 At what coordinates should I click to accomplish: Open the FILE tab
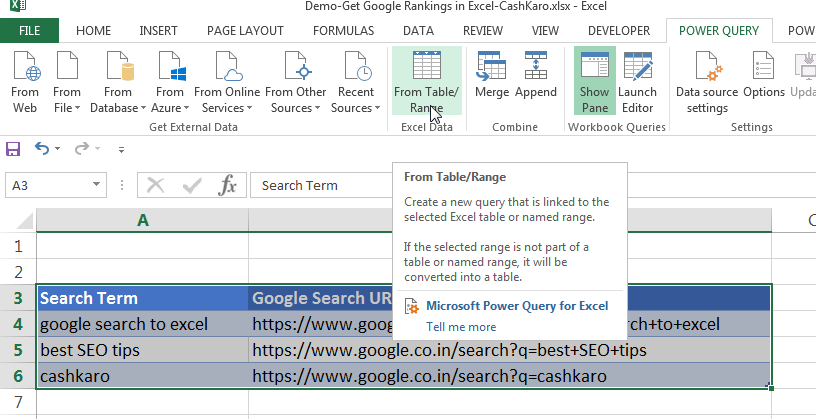tap(29, 30)
